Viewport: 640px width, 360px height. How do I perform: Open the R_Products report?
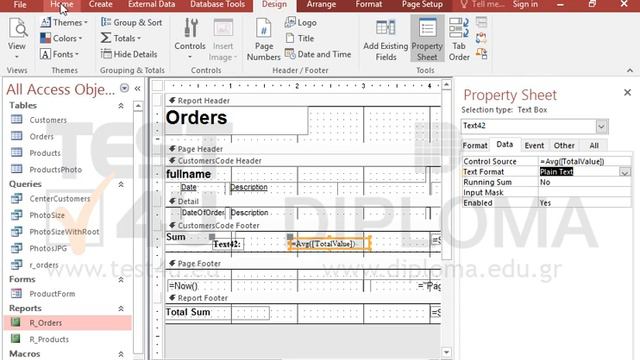click(x=49, y=339)
